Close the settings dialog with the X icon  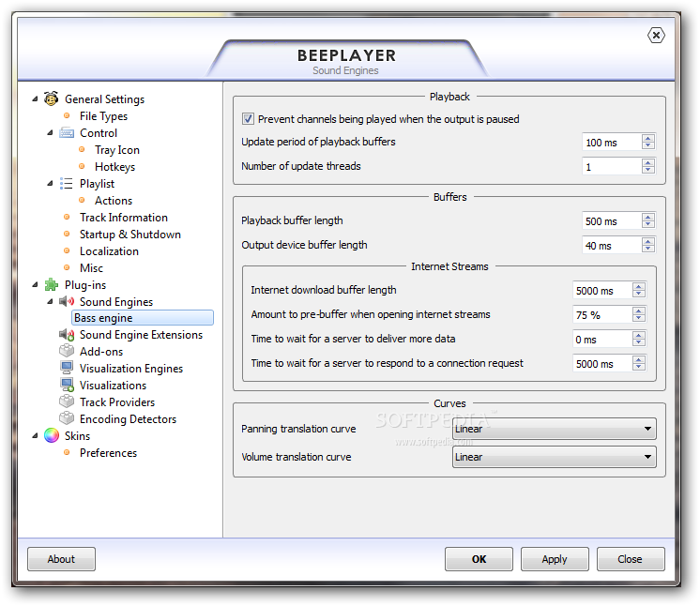pyautogui.click(x=656, y=36)
